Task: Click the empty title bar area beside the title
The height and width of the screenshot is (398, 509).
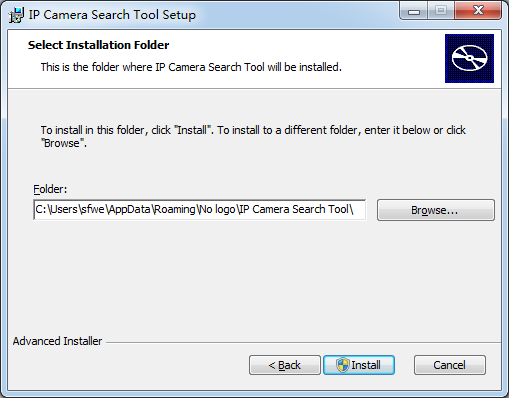Action: [297, 15]
